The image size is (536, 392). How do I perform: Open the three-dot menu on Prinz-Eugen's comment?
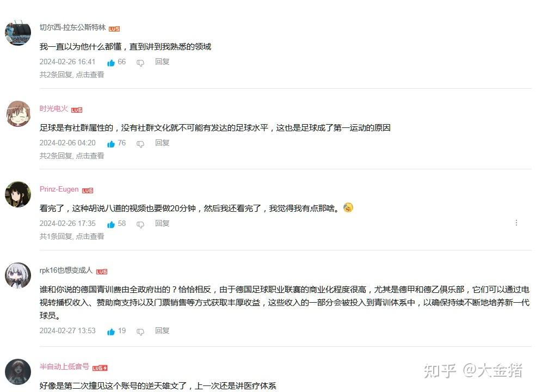(516, 223)
